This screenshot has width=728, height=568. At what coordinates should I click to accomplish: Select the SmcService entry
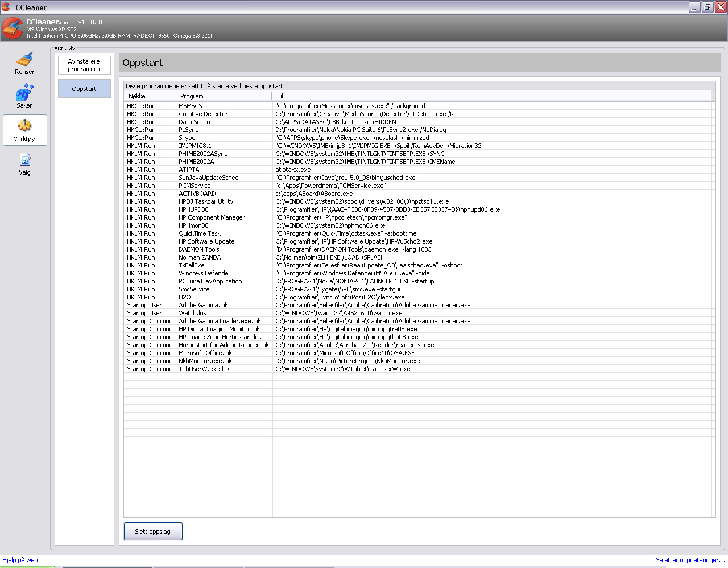pyautogui.click(x=419, y=289)
